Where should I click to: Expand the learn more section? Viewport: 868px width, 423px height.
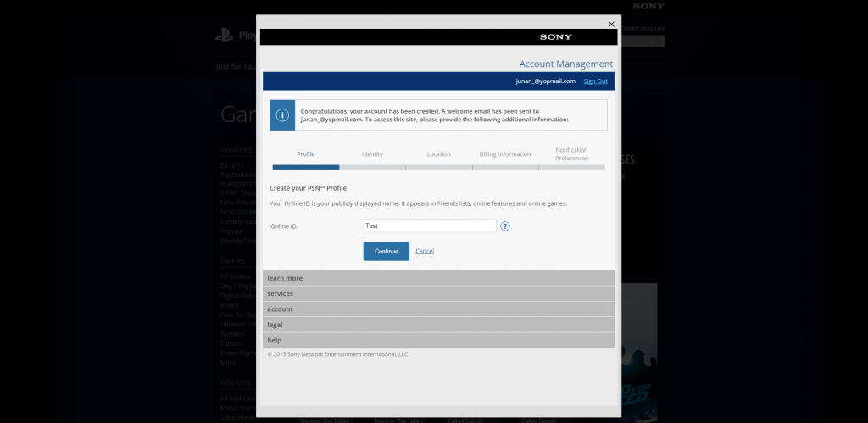[x=438, y=278]
